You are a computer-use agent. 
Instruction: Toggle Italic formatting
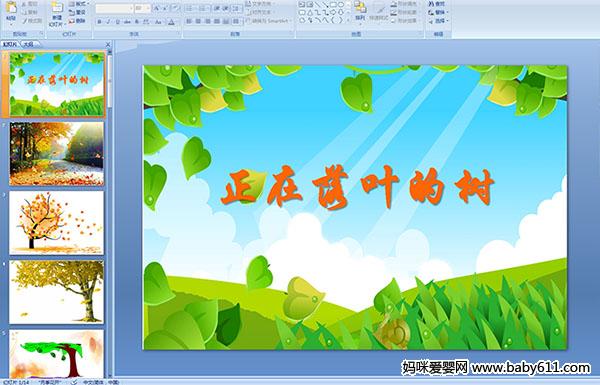tap(108, 22)
